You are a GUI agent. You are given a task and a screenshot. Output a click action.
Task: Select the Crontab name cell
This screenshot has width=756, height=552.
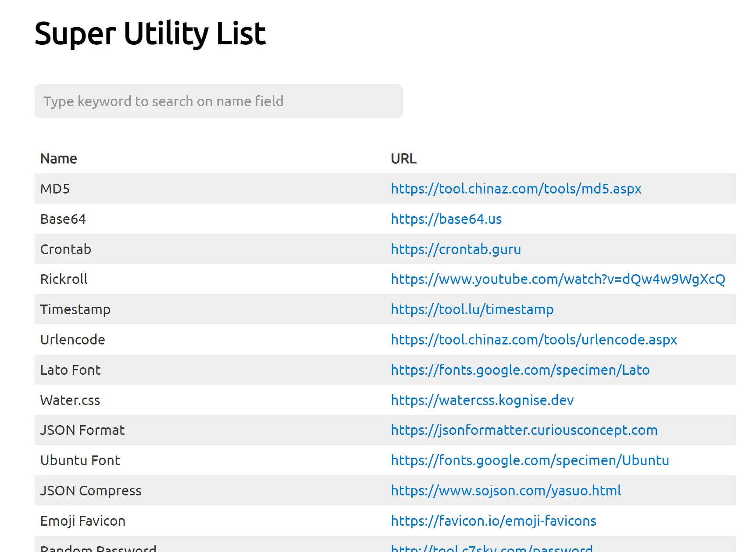[x=210, y=249]
